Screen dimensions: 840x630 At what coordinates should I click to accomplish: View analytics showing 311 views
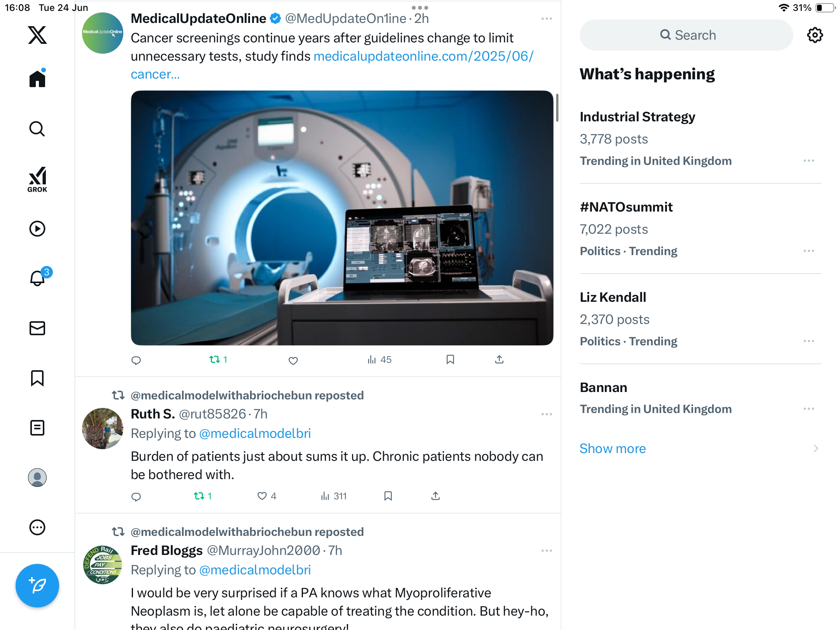coord(334,496)
